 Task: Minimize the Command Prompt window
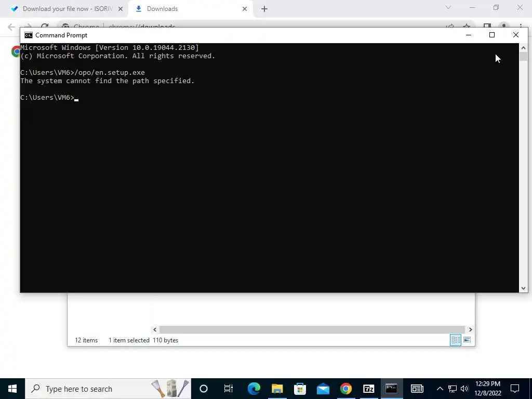pyautogui.click(x=469, y=35)
